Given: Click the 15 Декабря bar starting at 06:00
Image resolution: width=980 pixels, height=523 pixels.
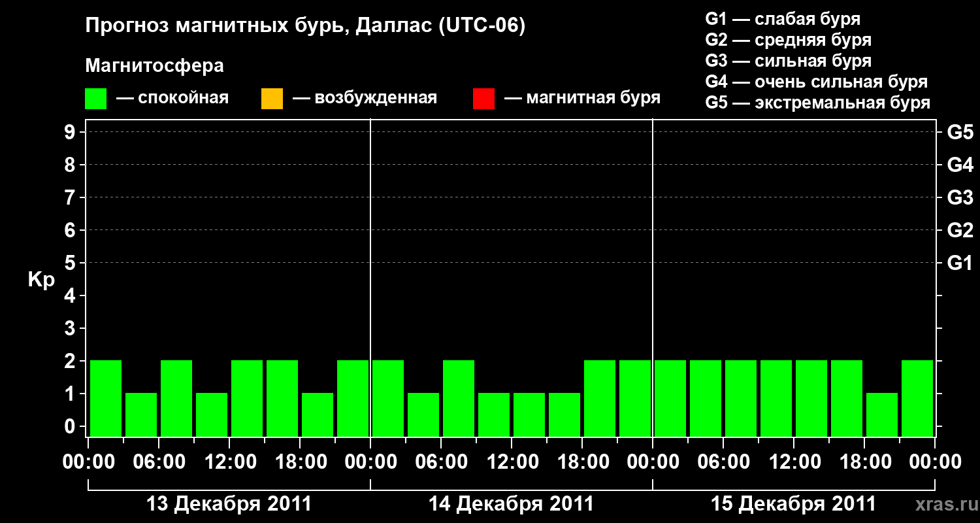Looking at the screenshot, I should [741, 398].
